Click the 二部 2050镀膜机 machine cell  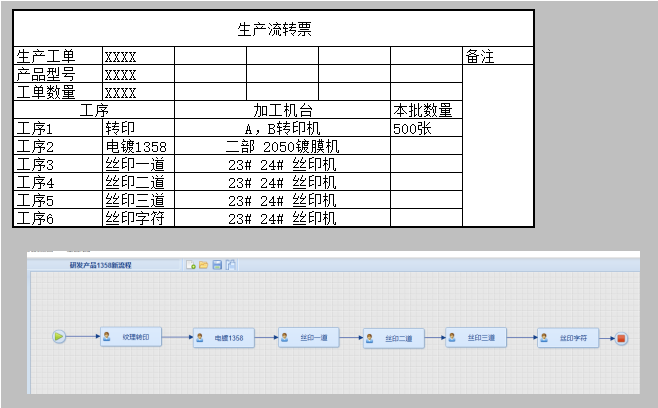[x=282, y=147]
